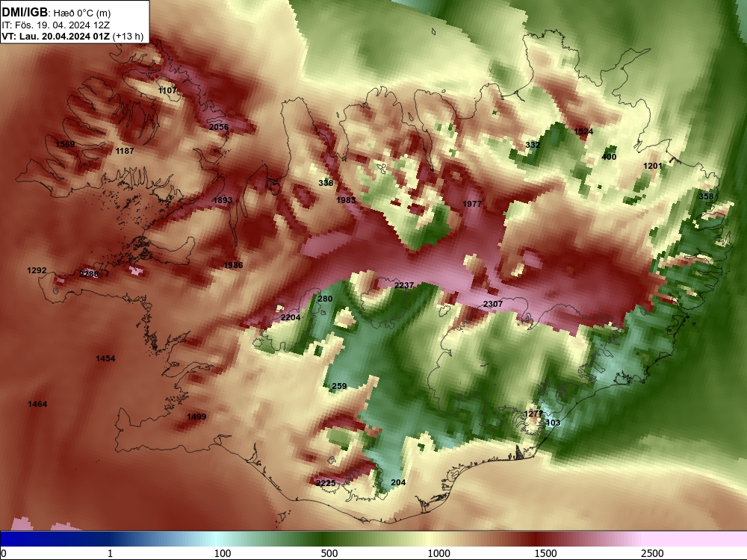Image resolution: width=747 pixels, height=560 pixels.
Task: Click the 1277 value label
Action: pyautogui.click(x=533, y=414)
